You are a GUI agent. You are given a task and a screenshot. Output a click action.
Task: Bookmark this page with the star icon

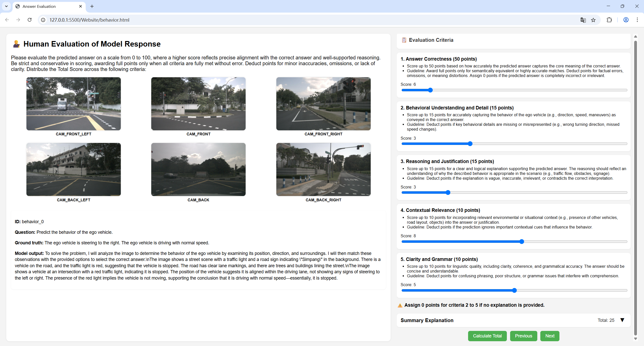(x=593, y=20)
